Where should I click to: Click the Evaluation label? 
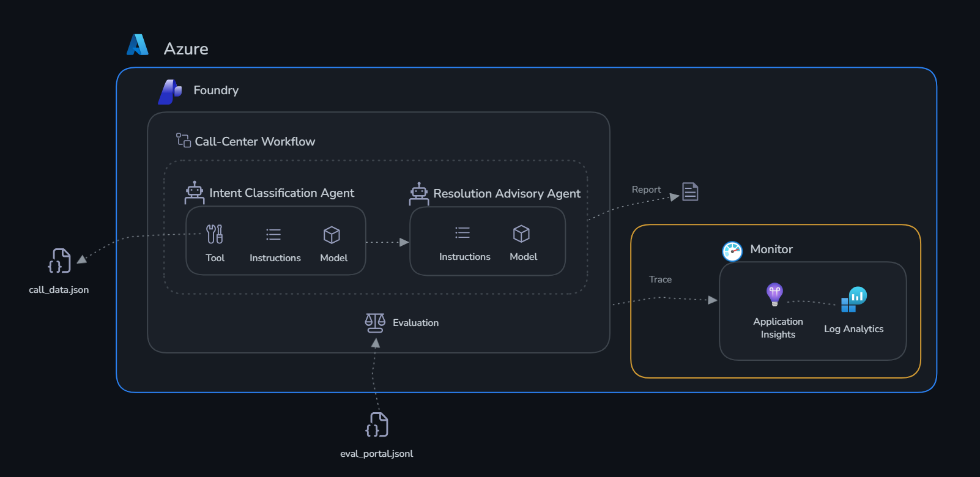(x=416, y=323)
